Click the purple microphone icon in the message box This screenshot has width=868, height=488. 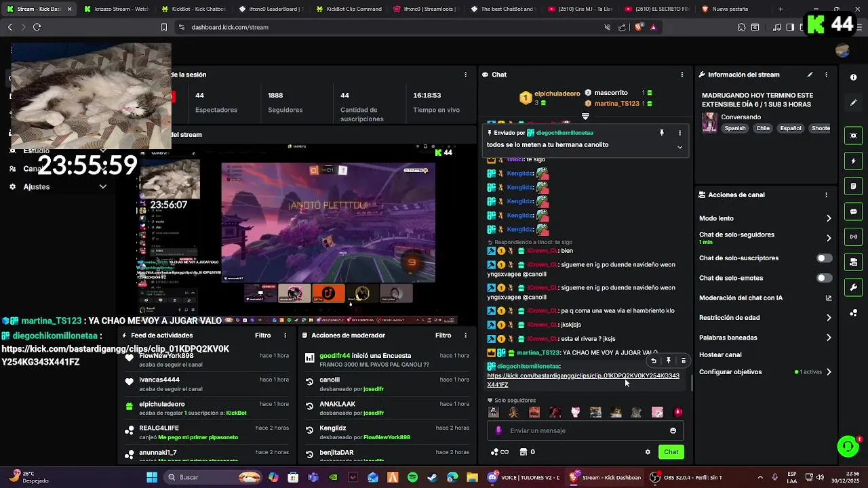(498, 430)
